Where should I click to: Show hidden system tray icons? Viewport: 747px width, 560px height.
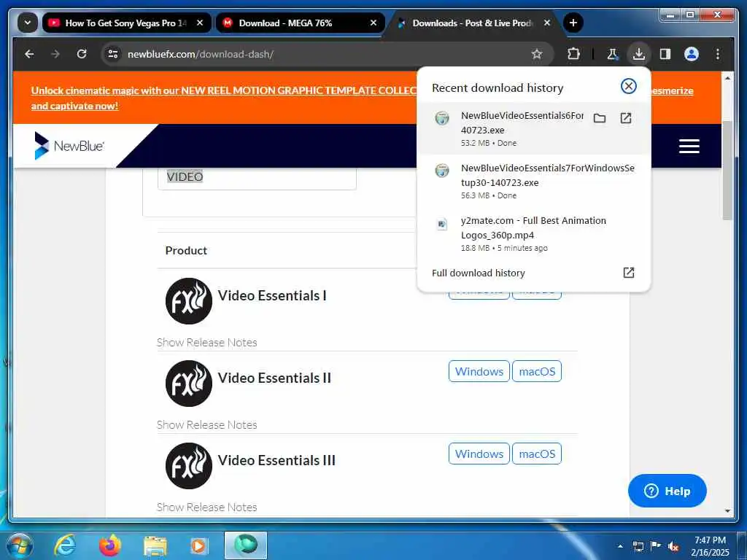pos(620,545)
